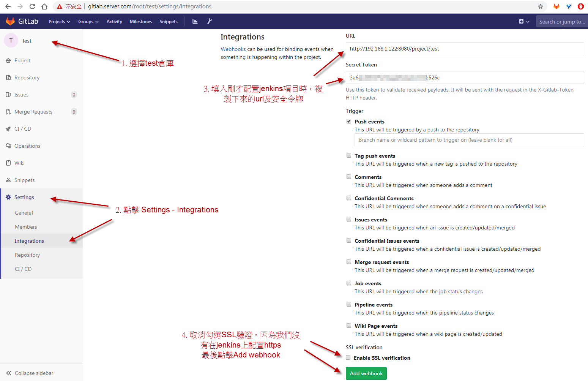Follow the Webhooks documentation link
588x381 pixels.
tap(233, 49)
